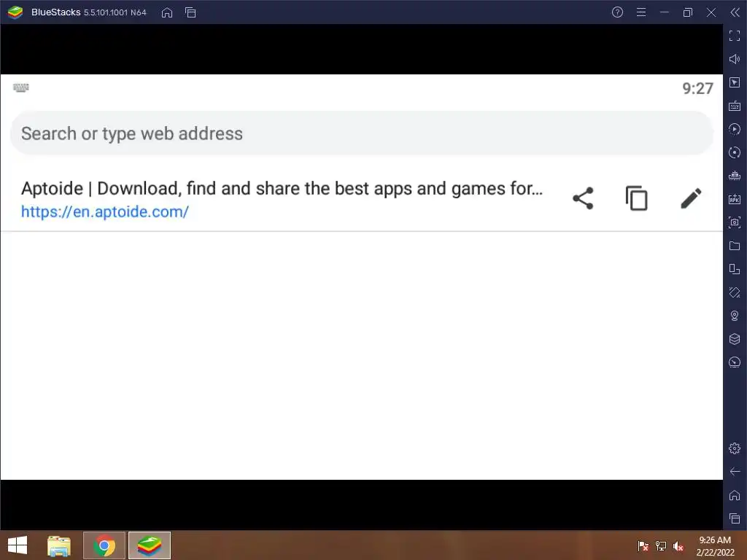The width and height of the screenshot is (747, 560).
Task: Select the Aptoide page title suggestion
Action: (282, 189)
